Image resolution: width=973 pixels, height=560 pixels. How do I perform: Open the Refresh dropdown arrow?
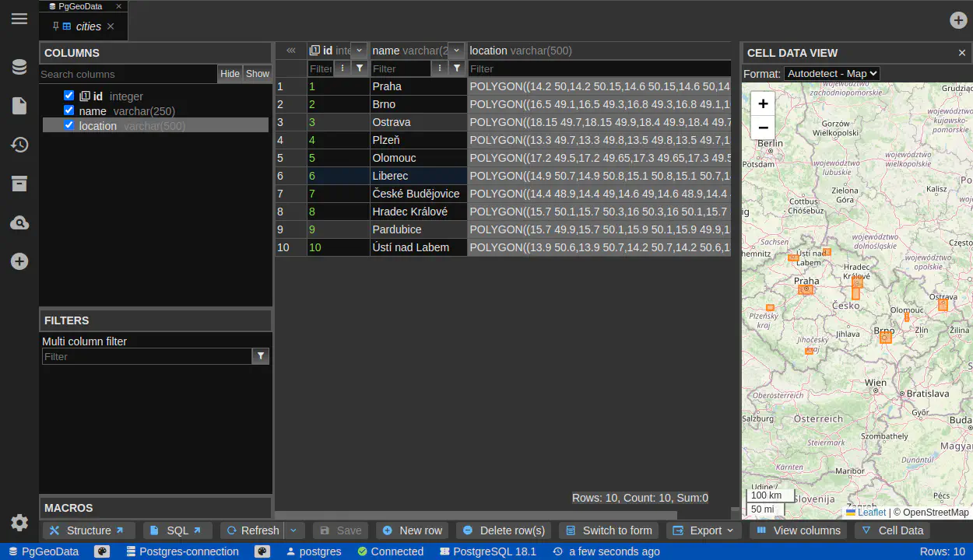coord(293,530)
